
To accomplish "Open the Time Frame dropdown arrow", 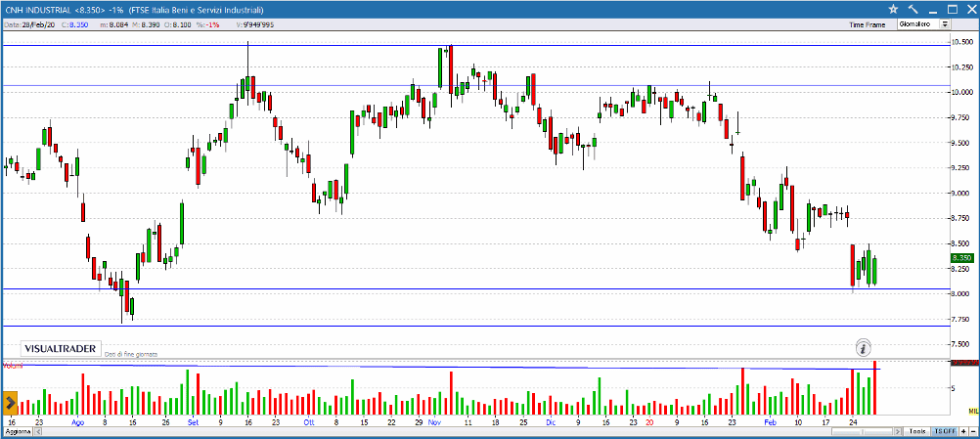I will coord(945,24).
